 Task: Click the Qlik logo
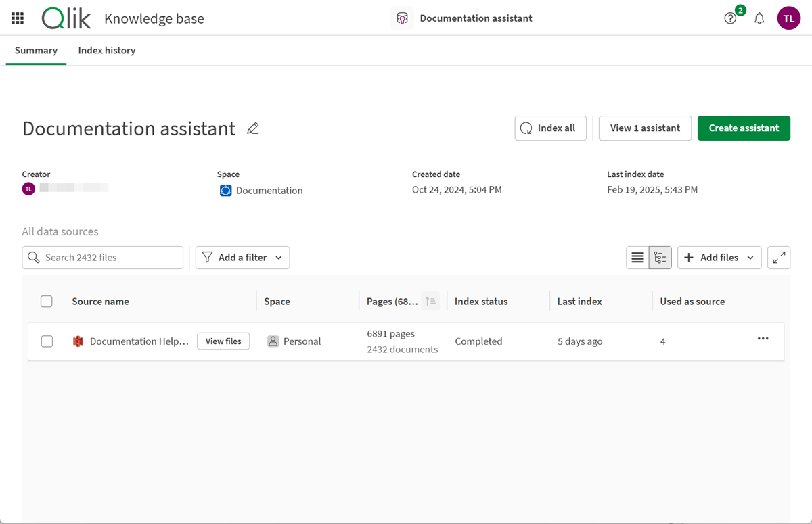click(x=66, y=18)
